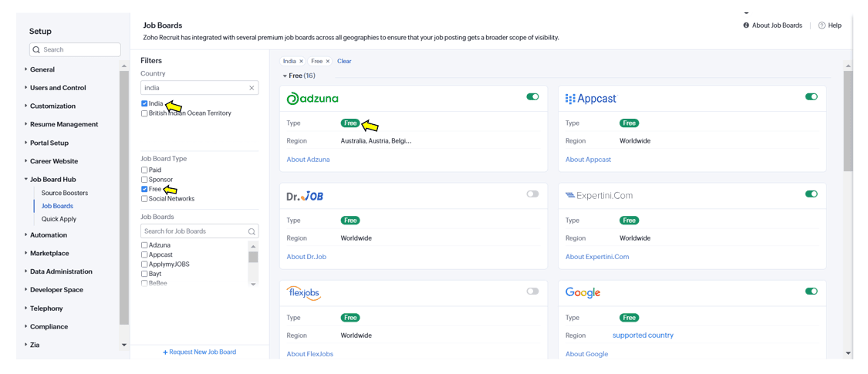Expand the Automation section

point(46,235)
